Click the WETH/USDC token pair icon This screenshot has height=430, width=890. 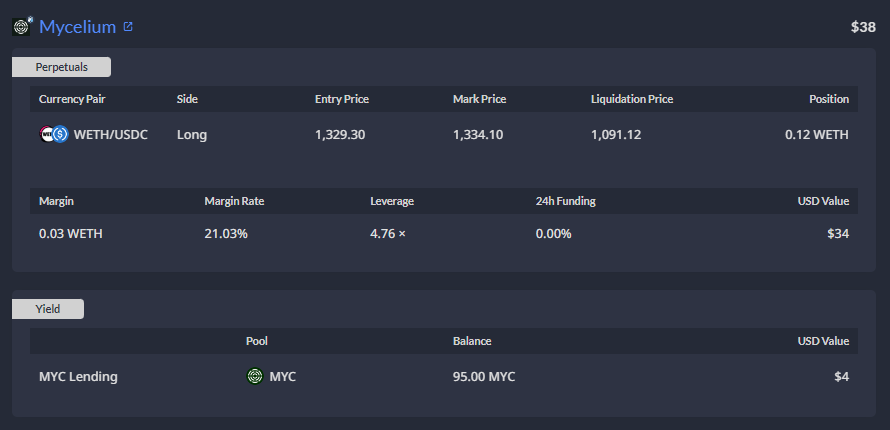(x=53, y=134)
